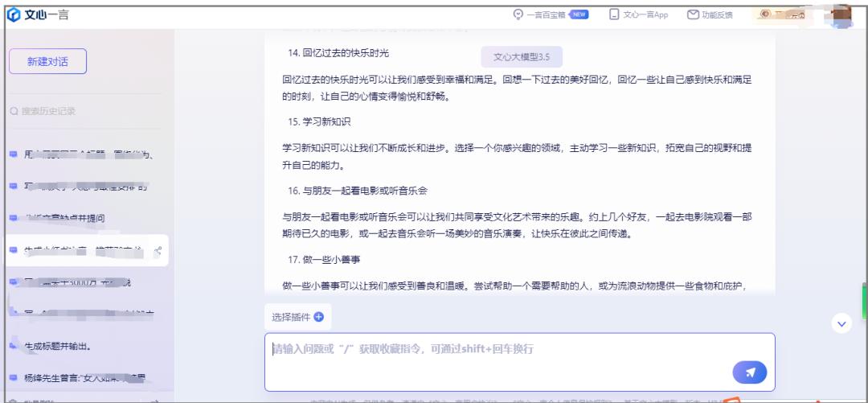Click chat icon of the highlighted conversation

pyautogui.click(x=14, y=250)
